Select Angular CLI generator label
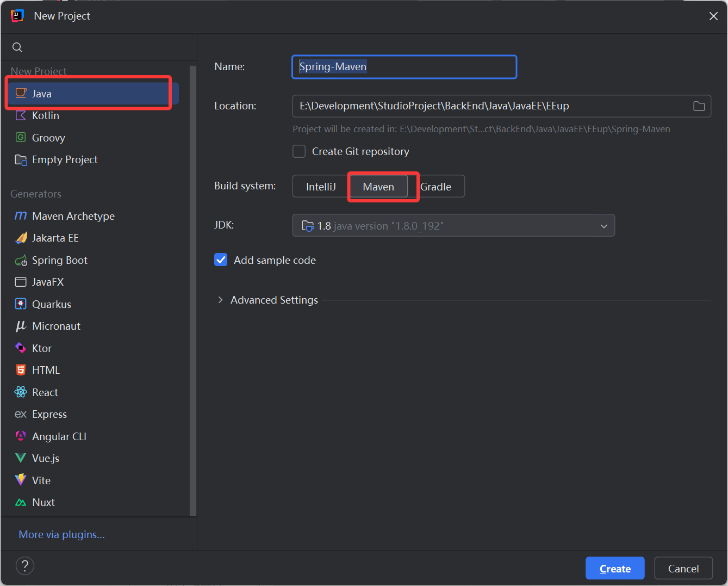This screenshot has height=586, width=728. point(59,436)
